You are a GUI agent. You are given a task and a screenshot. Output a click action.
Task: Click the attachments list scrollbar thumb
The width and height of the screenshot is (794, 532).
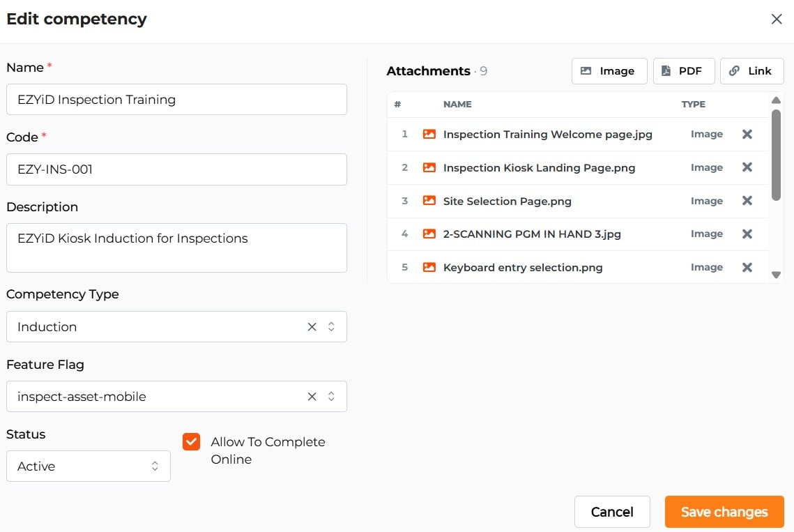click(776, 155)
